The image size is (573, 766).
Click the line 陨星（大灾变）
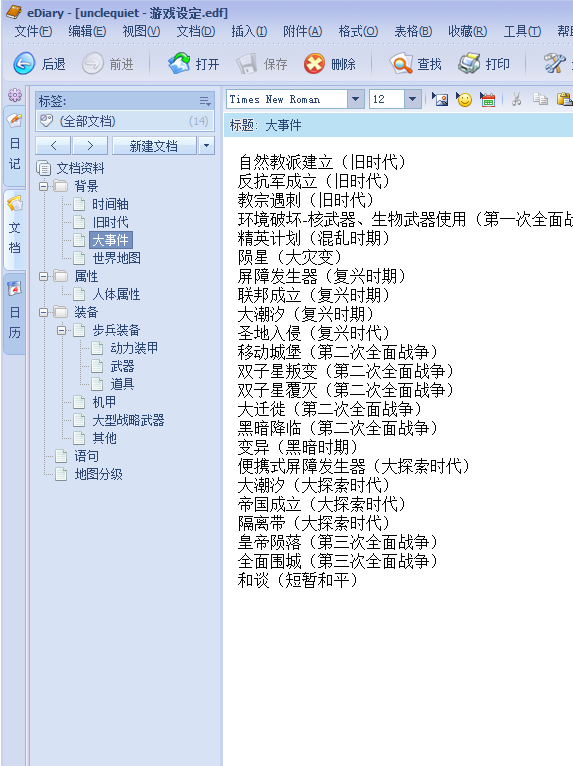pos(289,257)
